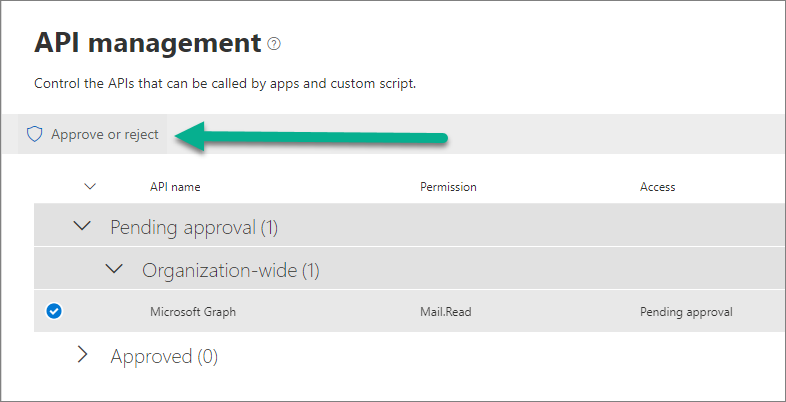Click the description text about controlling APIs
This screenshot has width=786, height=402.
point(225,83)
